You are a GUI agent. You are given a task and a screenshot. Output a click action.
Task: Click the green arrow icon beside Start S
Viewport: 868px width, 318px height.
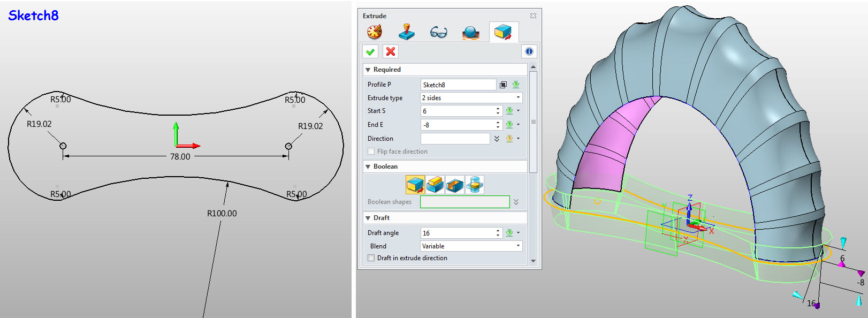tap(509, 111)
